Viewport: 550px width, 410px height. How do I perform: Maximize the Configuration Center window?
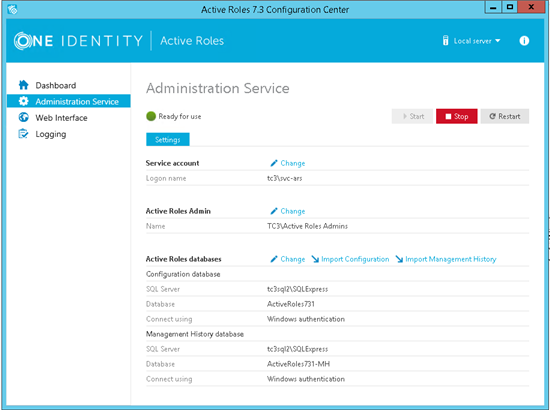click(509, 7)
